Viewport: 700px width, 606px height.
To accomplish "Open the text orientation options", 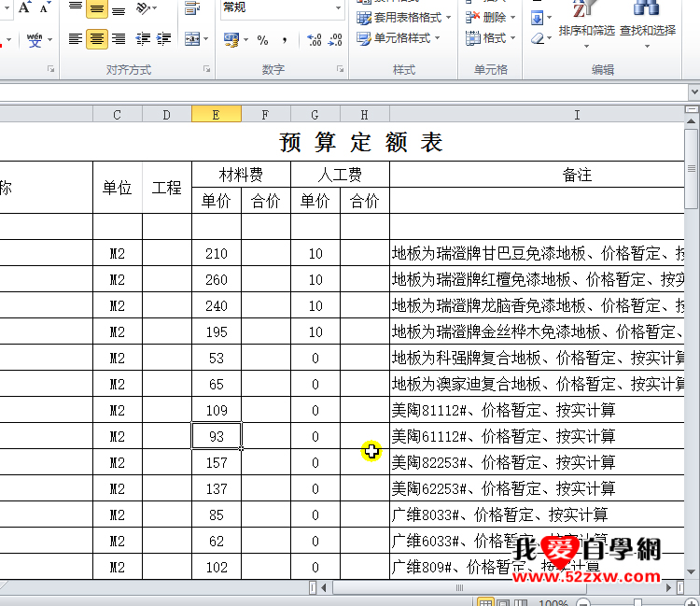I will (x=146, y=8).
